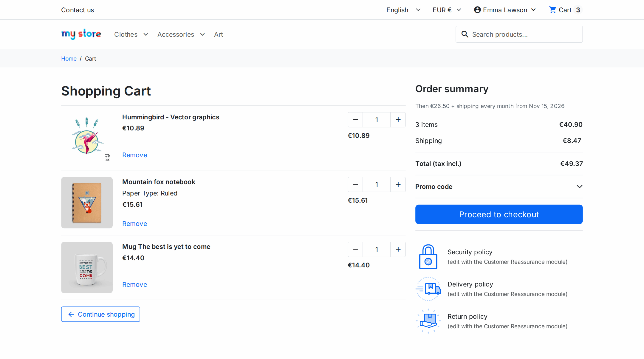Click the Delivery policy truck icon
This screenshot has width=644, height=359.
pyautogui.click(x=428, y=289)
